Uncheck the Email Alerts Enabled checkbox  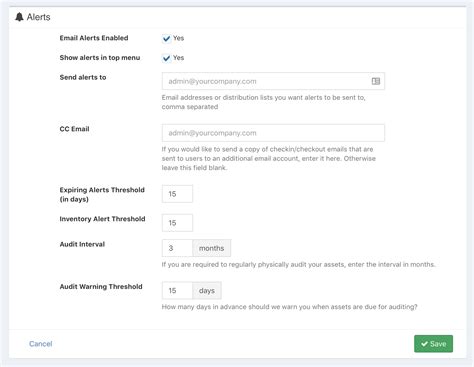(166, 38)
